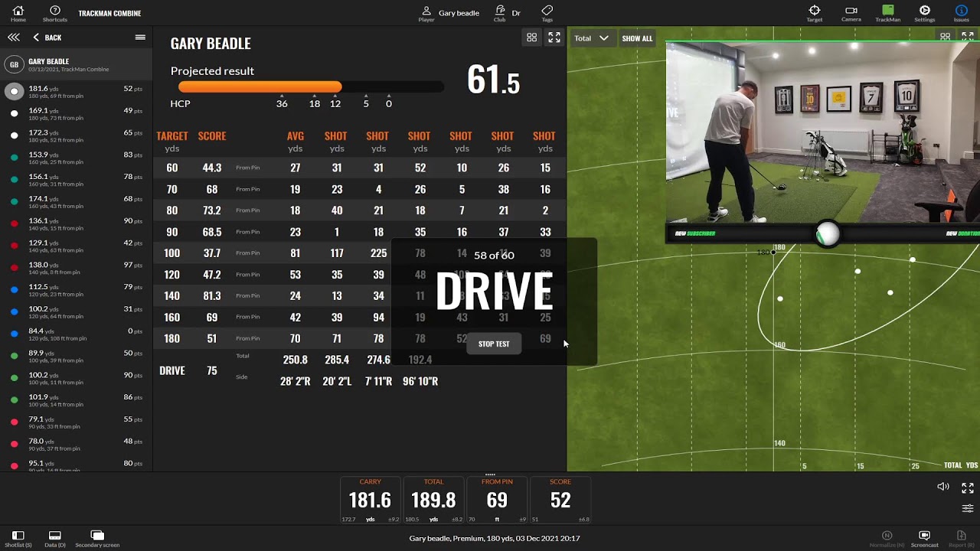Select the 153.9 yds shot entry
Image resolution: width=980 pixels, height=551 pixels.
pos(77,158)
